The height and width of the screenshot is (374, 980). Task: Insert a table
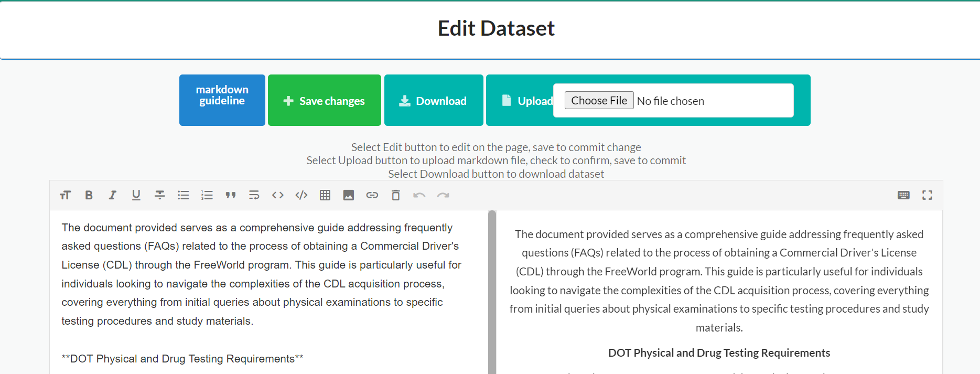(x=325, y=195)
